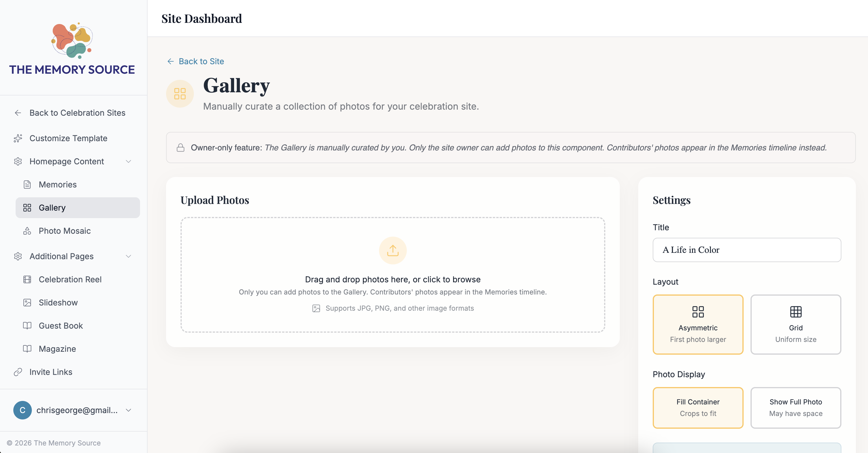The width and height of the screenshot is (868, 453).
Task: Collapse the Homepage Content section
Action: point(128,161)
